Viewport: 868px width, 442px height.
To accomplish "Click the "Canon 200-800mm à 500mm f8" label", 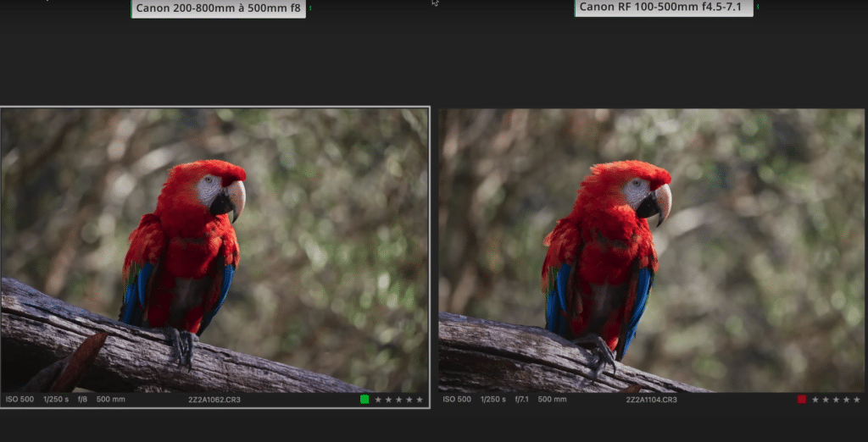I will pos(218,8).
